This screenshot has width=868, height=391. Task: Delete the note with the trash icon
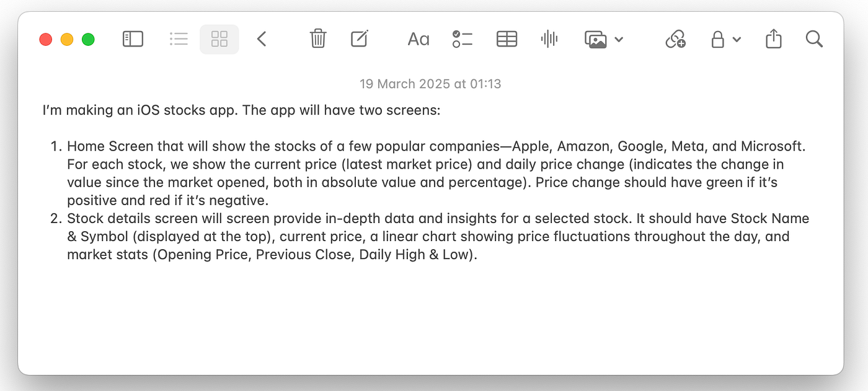[318, 40]
